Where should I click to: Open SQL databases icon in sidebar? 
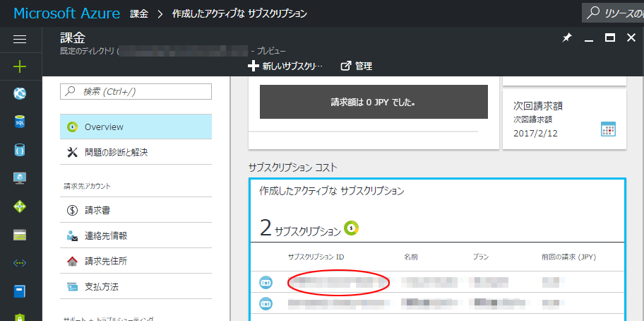click(20, 122)
